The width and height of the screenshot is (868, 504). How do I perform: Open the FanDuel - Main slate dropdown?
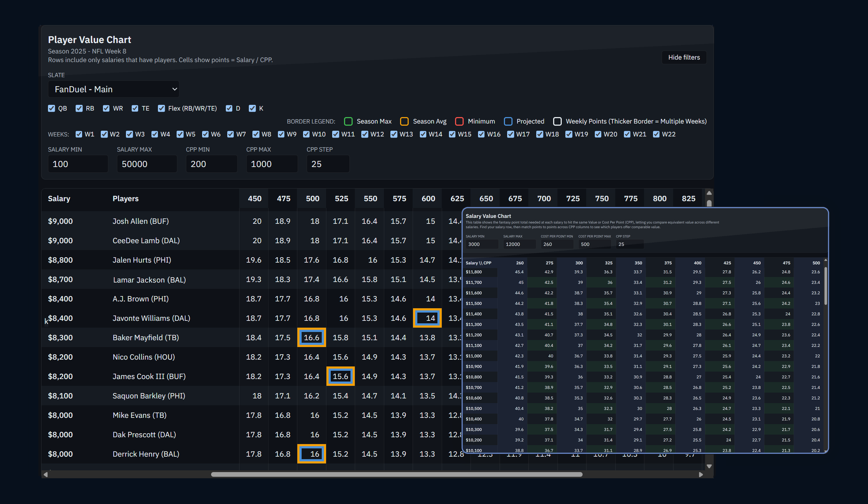(x=113, y=89)
